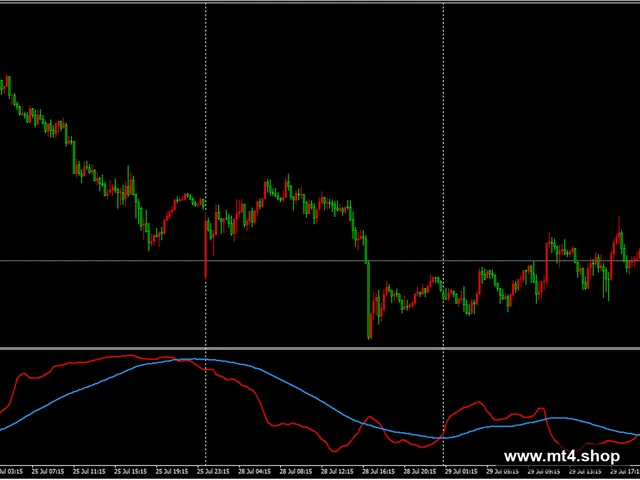640x480 pixels.
Task: Click the '29 Jul 01:15' time label
Action: click(x=461, y=471)
